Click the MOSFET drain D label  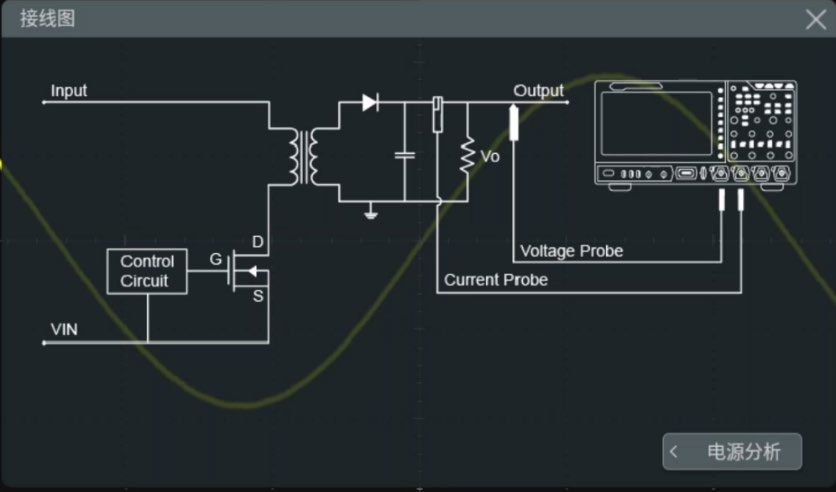[x=258, y=242]
